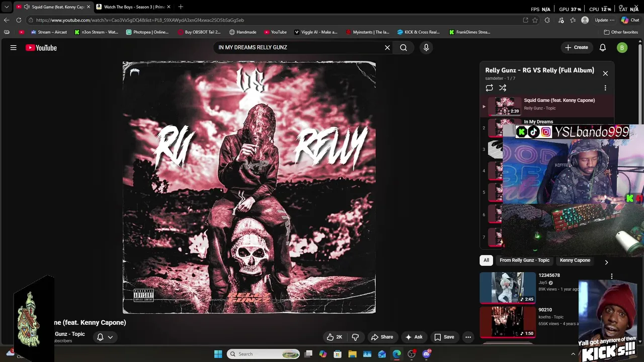Viewport: 644px width, 362px height.
Task: Open the Relly Gunz - Topic channel link
Action: 70,334
